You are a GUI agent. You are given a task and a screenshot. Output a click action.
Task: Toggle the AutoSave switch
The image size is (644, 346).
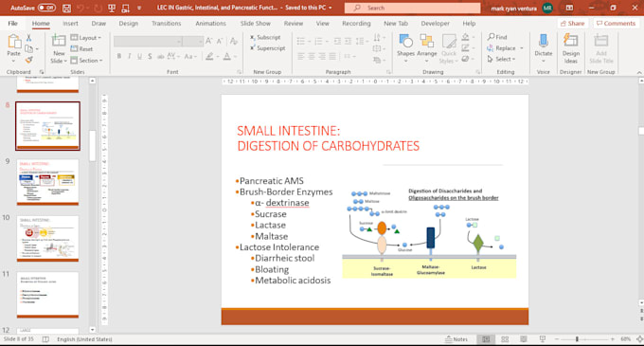click(x=46, y=8)
